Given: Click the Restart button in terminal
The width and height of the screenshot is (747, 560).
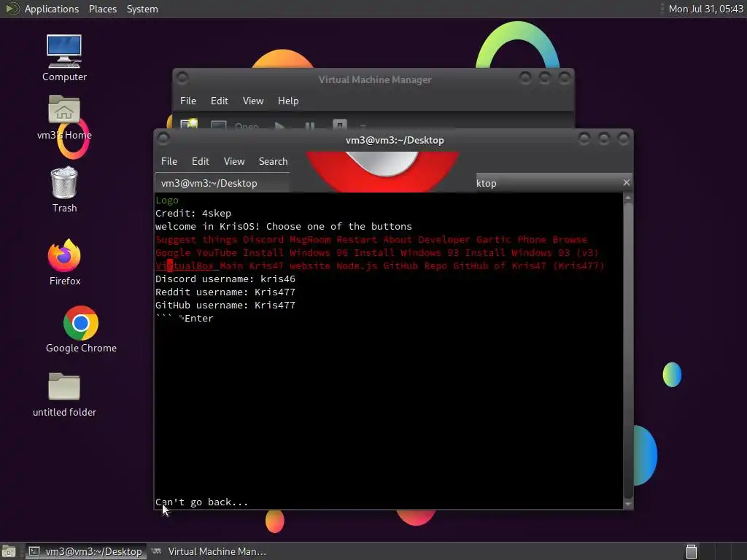Looking at the screenshot, I should (356, 239).
